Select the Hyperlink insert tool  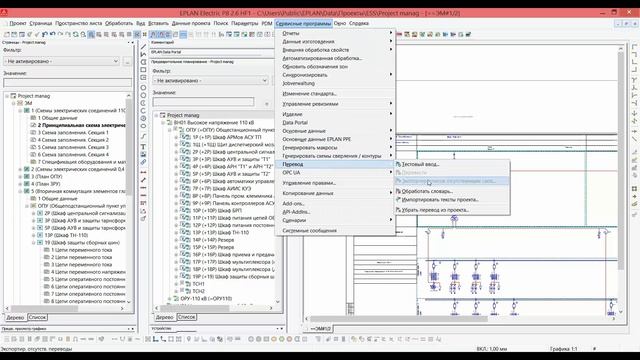coord(143,162)
